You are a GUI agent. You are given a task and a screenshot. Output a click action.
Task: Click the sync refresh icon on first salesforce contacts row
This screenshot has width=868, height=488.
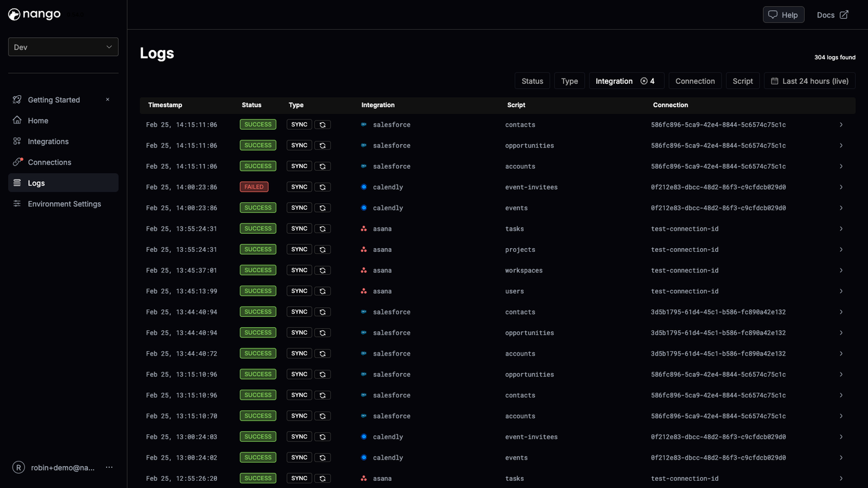point(322,125)
